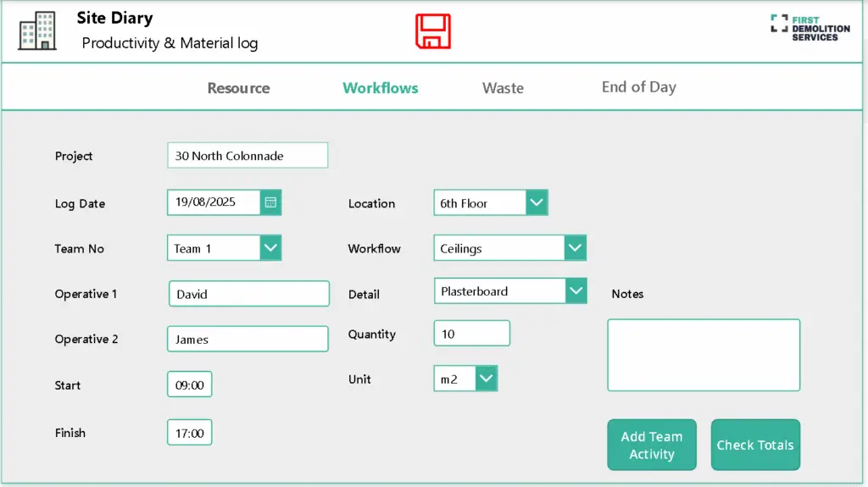Switch to the Resource tab

click(x=238, y=88)
